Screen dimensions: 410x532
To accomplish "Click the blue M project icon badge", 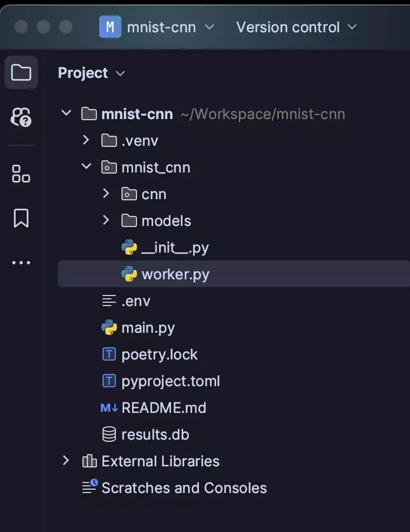I will click(110, 27).
